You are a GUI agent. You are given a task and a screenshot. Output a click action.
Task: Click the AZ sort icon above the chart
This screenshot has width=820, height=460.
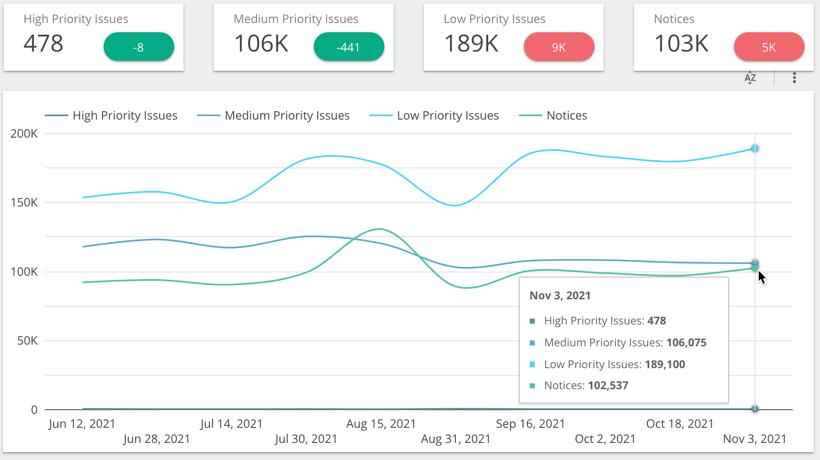tap(750, 78)
